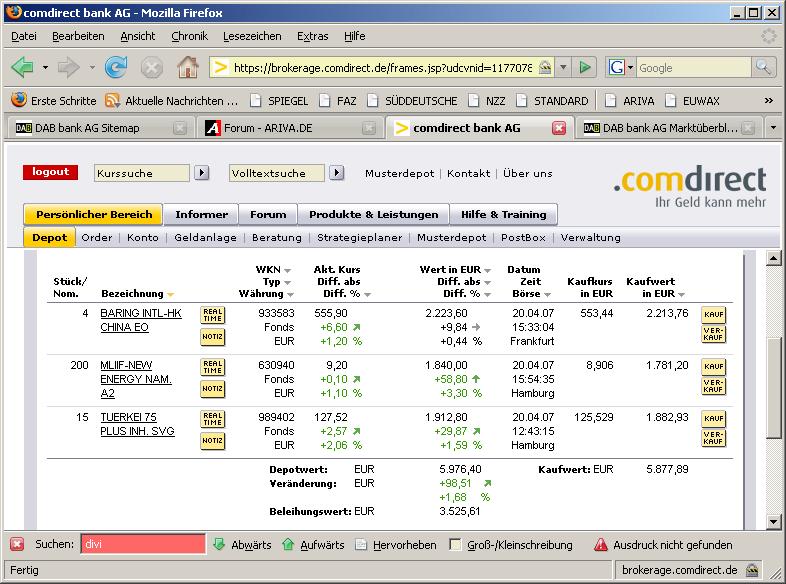Click Kauf icon for Tuerkei 75 Plus

click(713, 418)
